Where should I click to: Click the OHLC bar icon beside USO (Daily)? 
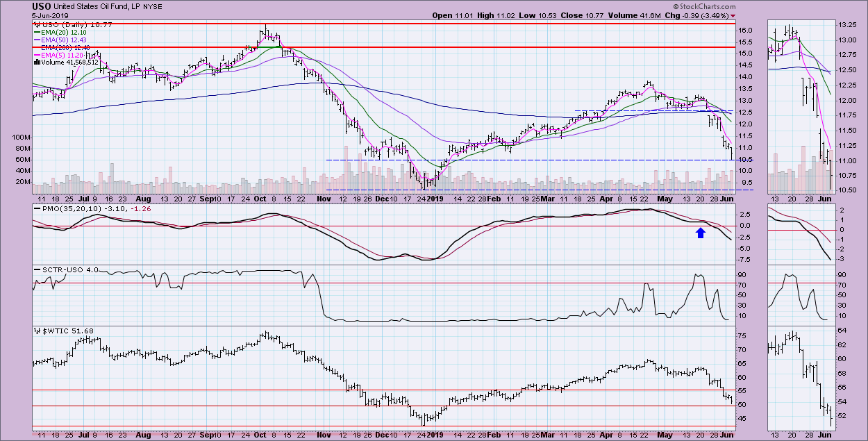point(37,24)
